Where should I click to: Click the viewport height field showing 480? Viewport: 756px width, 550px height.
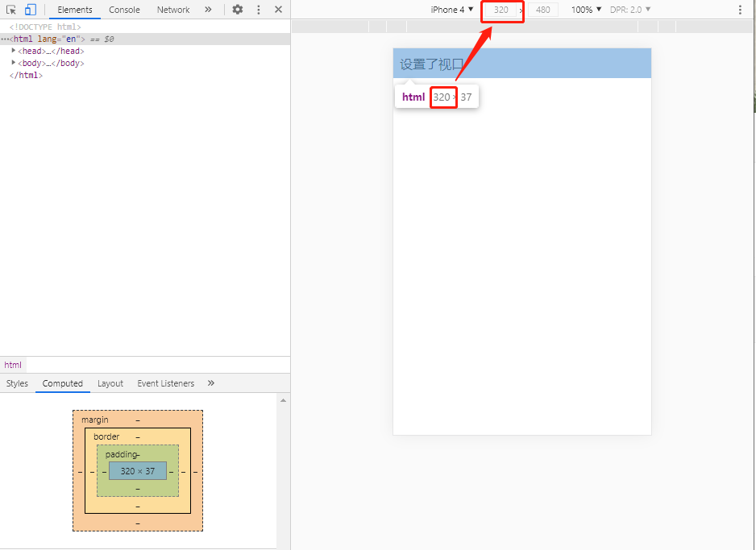(x=542, y=10)
